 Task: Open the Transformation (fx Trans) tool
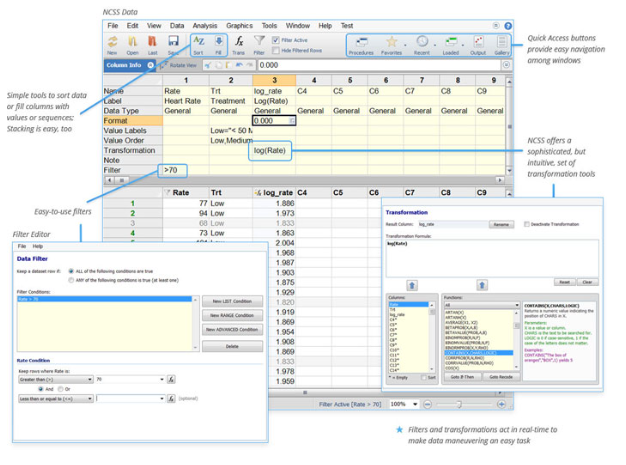240,42
